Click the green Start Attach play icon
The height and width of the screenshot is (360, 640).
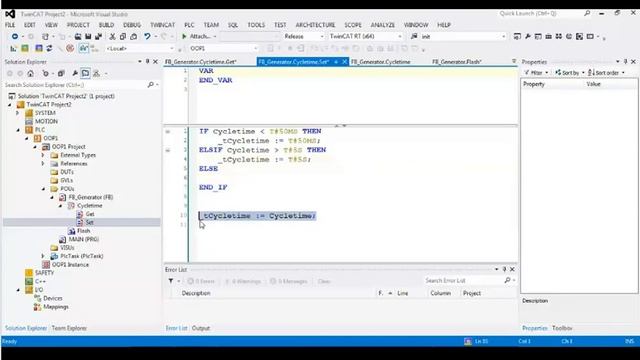184,36
